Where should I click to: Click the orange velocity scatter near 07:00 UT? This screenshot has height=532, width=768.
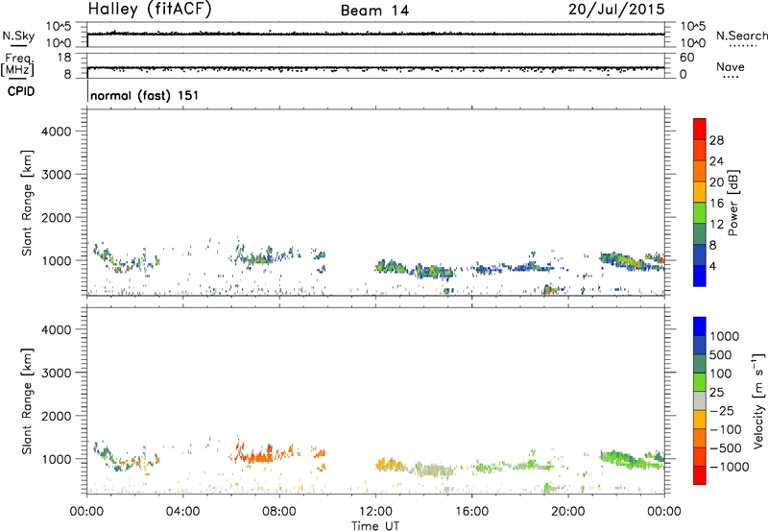click(259, 455)
